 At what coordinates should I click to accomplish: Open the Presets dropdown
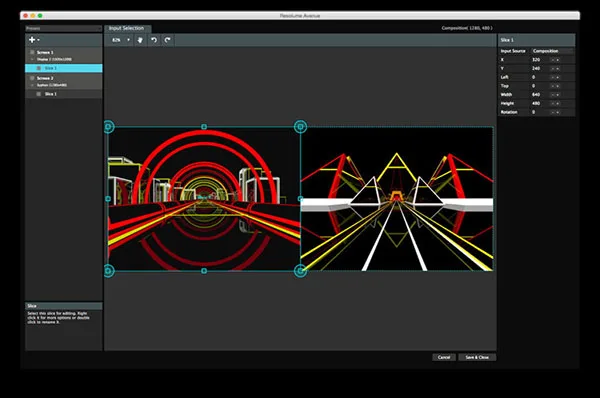coord(64,28)
